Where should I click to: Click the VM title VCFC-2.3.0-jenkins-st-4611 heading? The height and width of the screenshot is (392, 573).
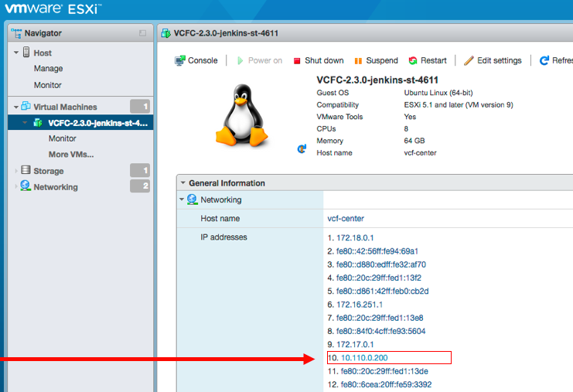coord(377,80)
